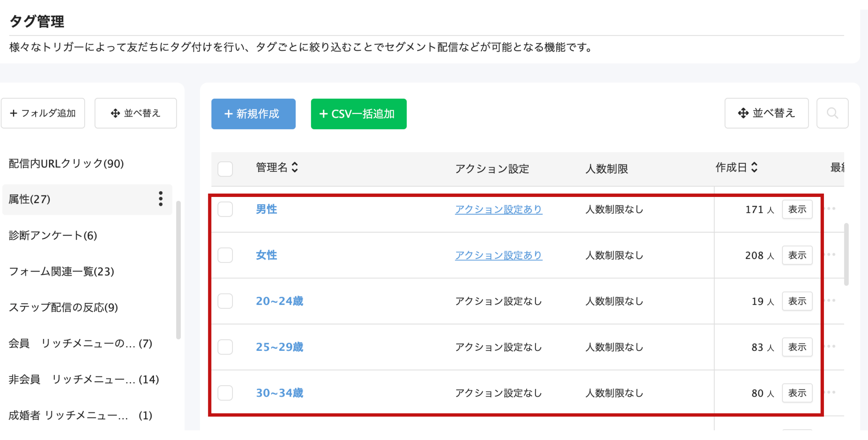Open the three-dot menu for 属性(27) folder
The height and width of the screenshot is (440, 868).
(x=161, y=199)
